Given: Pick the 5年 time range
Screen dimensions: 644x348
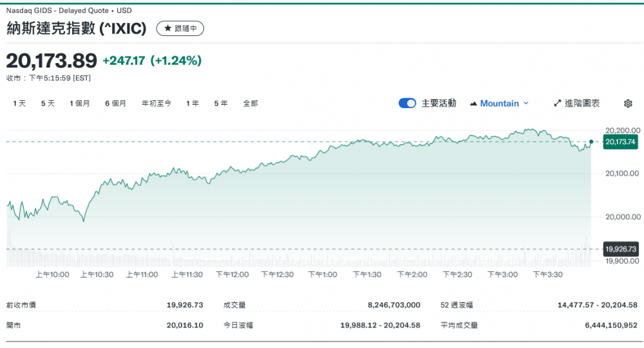Looking at the screenshot, I should [x=221, y=104].
